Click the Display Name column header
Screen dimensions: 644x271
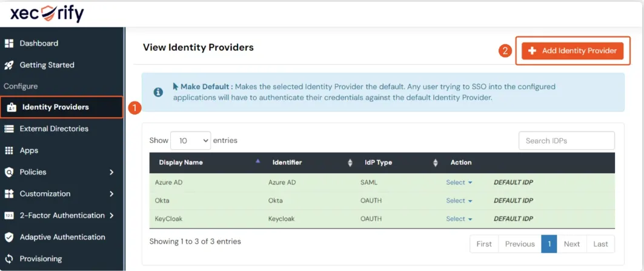[181, 162]
